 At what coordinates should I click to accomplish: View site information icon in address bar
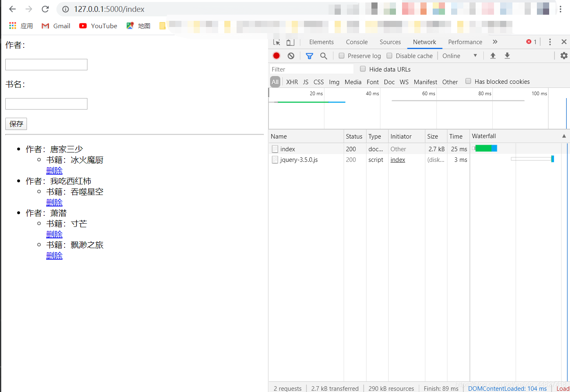pos(65,9)
